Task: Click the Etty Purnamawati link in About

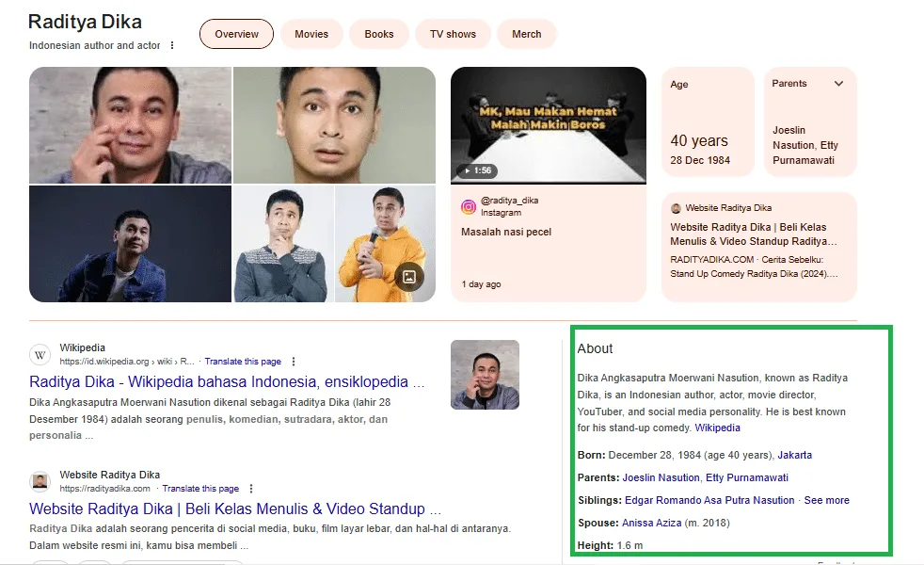Action: click(746, 477)
